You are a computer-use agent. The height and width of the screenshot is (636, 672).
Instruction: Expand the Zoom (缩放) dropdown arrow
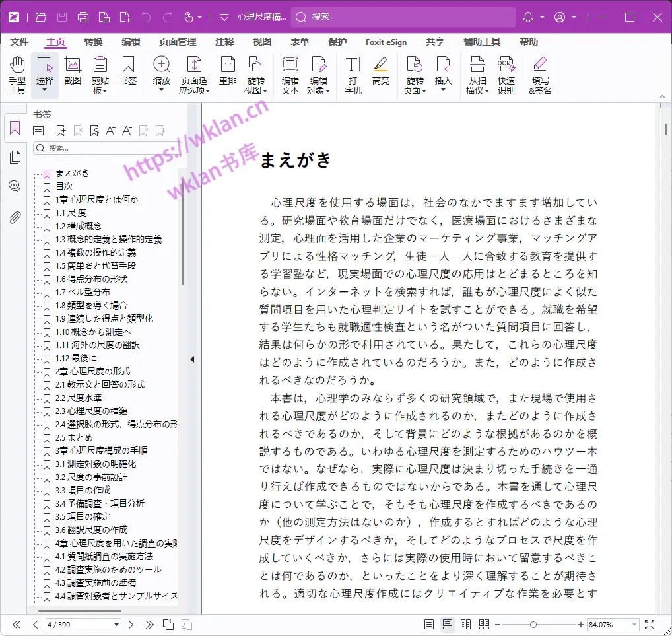[x=161, y=90]
